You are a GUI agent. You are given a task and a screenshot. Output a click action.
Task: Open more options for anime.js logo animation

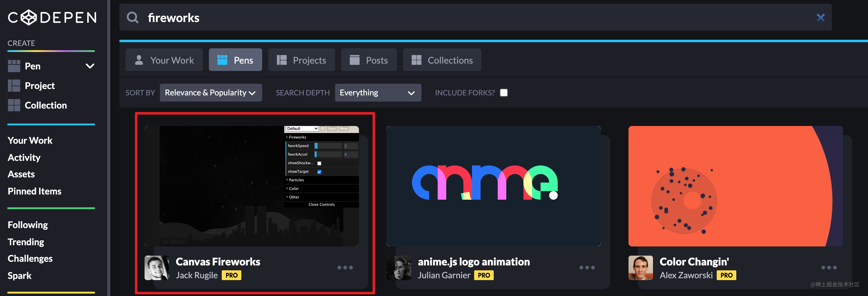(587, 267)
